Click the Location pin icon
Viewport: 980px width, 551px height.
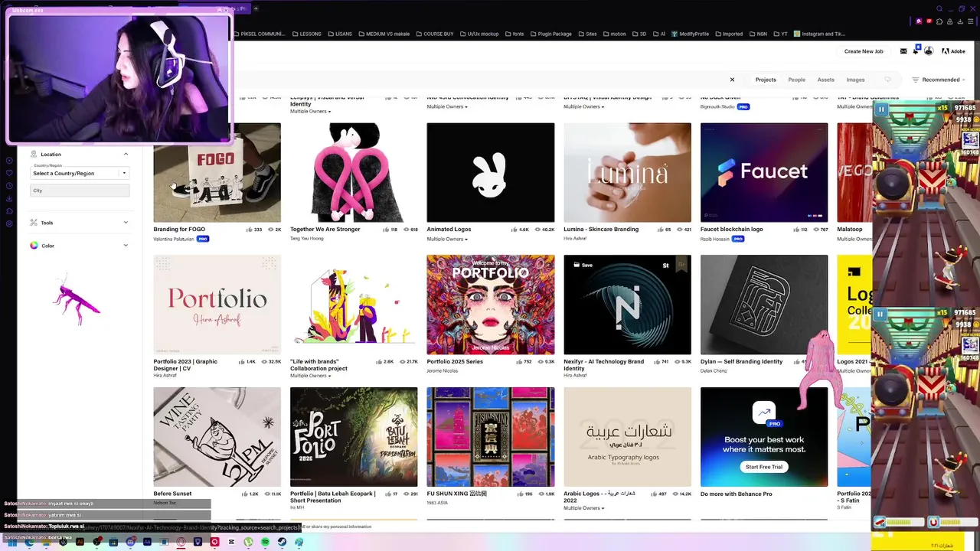pyautogui.click(x=34, y=154)
